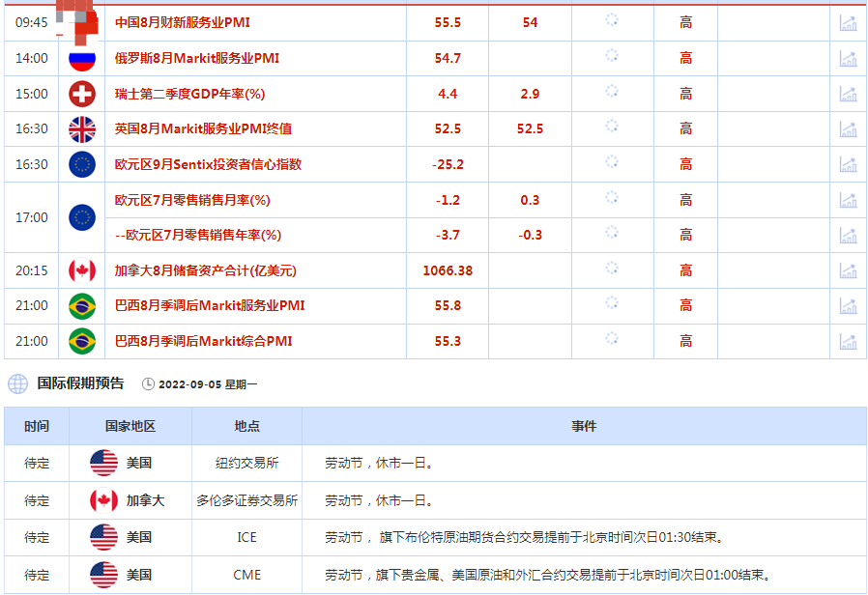868x595 pixels.
Task: Click the 多伦多证券交易所 location cell
Action: [246, 501]
